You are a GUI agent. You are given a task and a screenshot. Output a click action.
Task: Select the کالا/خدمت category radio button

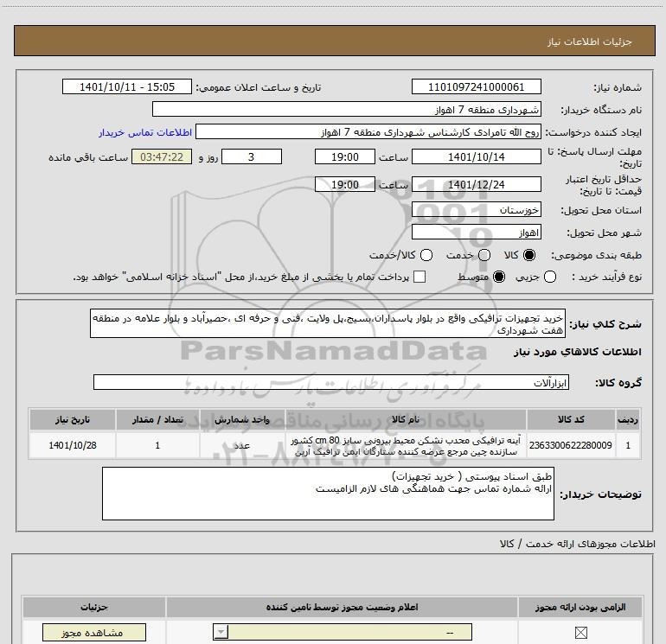426,255
